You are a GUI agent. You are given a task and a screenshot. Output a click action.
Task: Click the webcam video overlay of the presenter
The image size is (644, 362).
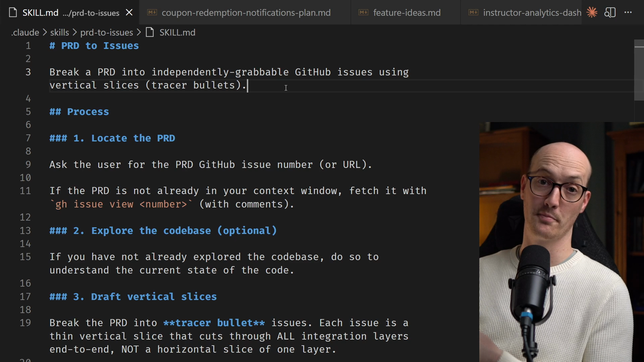click(x=561, y=242)
